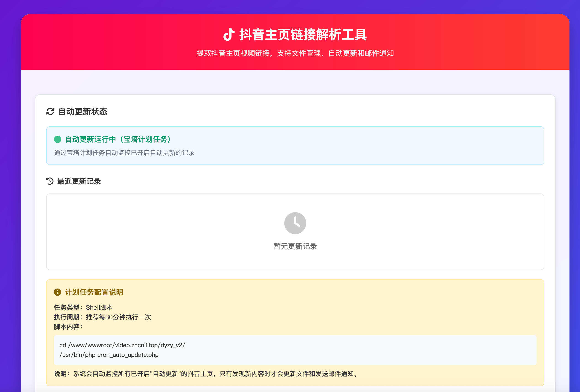Screen dimensions: 580x392
Task: Click the TikTok music note icon in header
Action: [230, 35]
